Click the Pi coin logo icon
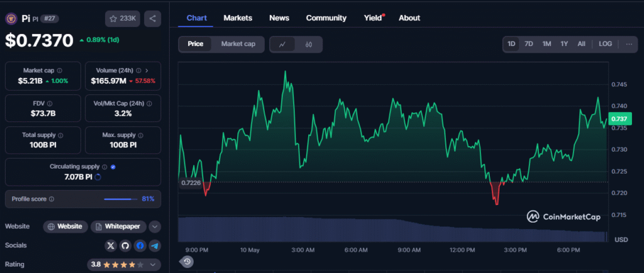The width and height of the screenshot is (644, 273). tap(10, 19)
